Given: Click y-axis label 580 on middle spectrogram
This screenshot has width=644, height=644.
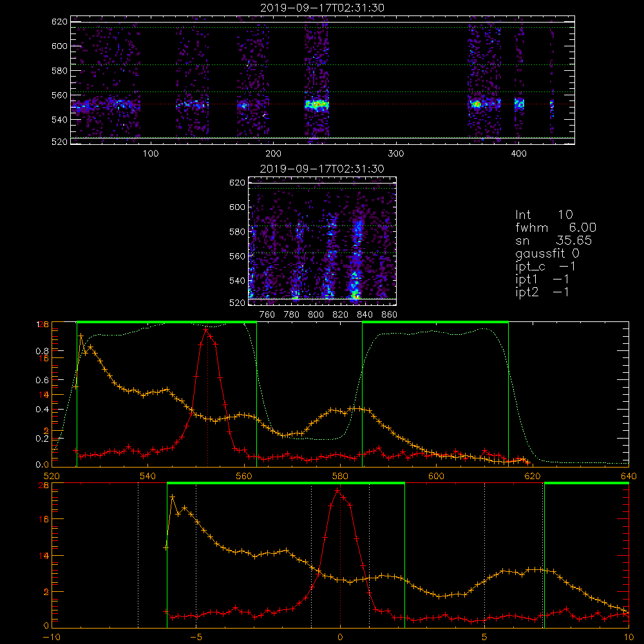Looking at the screenshot, I should [237, 232].
